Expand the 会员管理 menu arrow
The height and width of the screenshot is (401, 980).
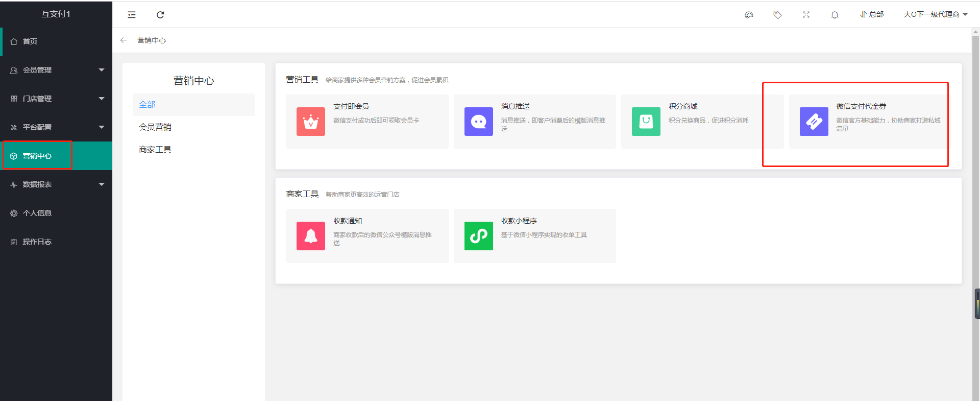point(102,70)
